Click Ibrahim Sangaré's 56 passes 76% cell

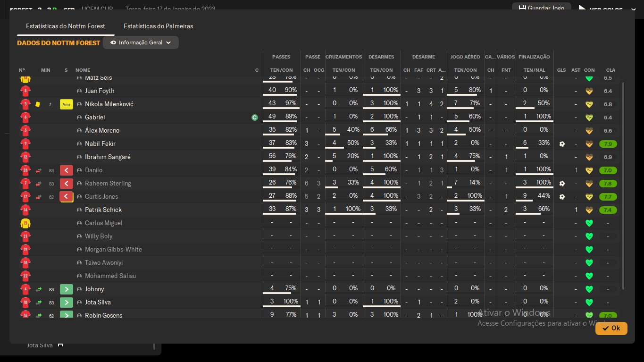(282, 157)
